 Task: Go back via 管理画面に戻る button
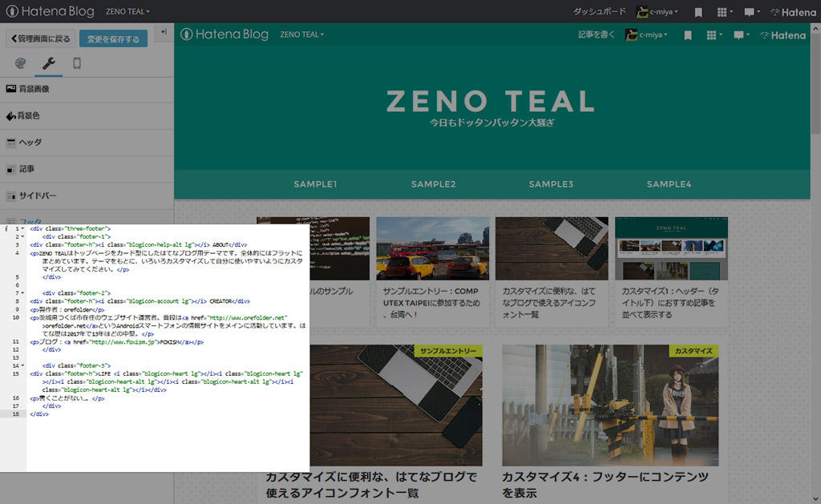40,38
